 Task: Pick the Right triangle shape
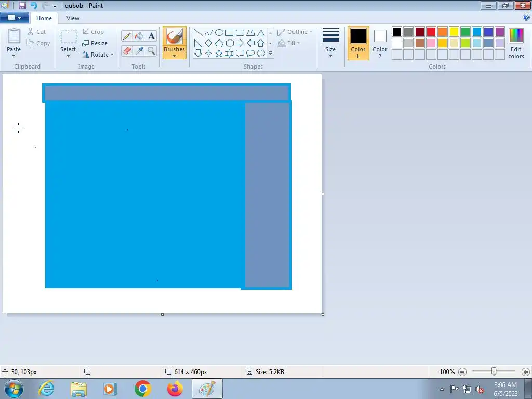click(198, 43)
